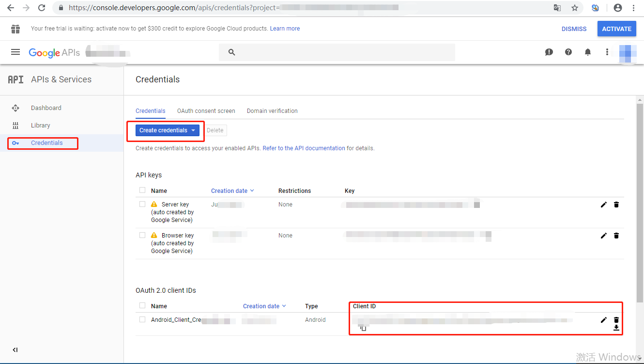The height and width of the screenshot is (364, 644).
Task: Click the Dashboard sidebar icon
Action: (15, 108)
